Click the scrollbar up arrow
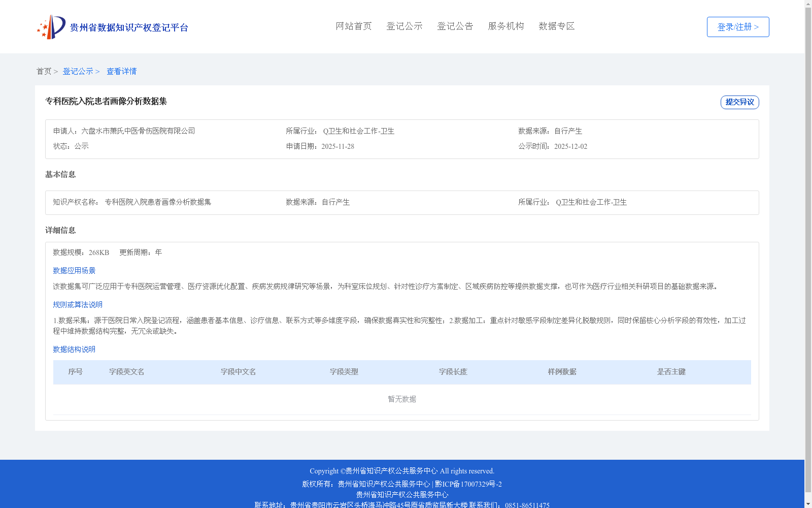Image resolution: width=812 pixels, height=508 pixels. pyautogui.click(x=808, y=4)
